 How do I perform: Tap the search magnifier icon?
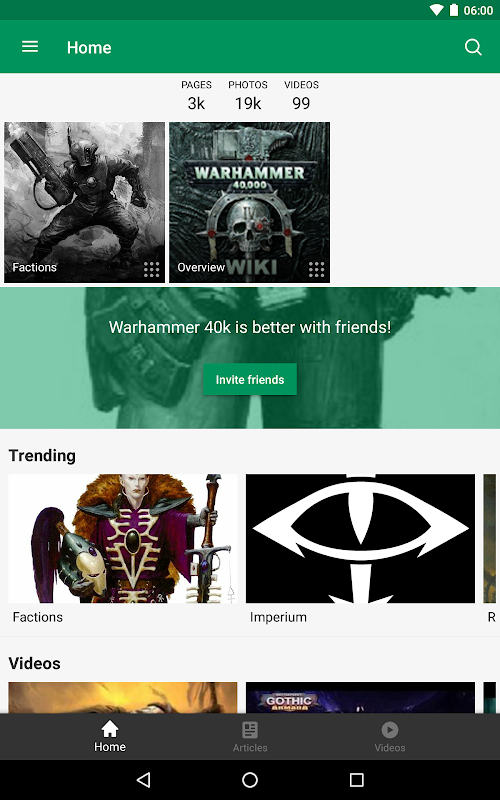tap(473, 47)
